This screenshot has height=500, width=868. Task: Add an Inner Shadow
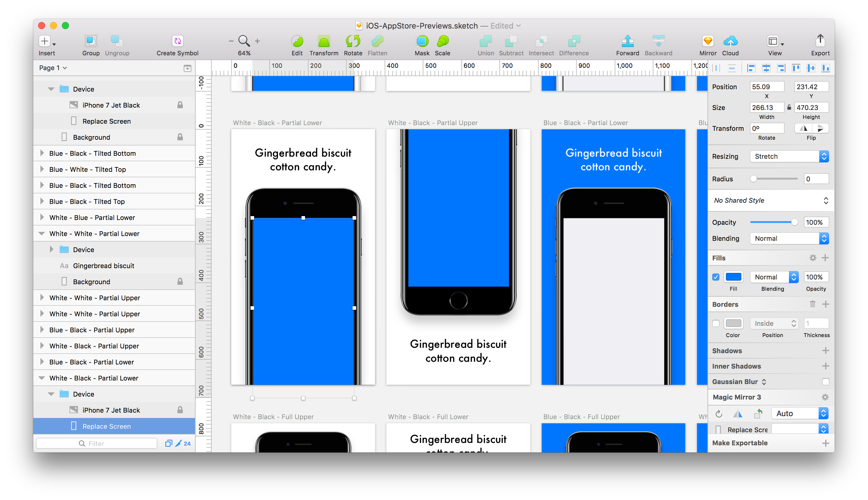tap(825, 366)
